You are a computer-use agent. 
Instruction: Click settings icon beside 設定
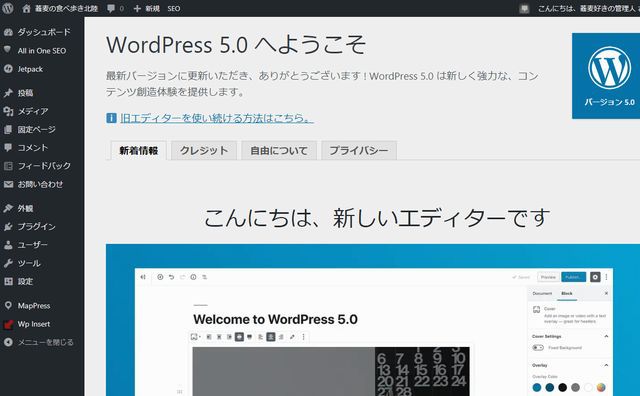coord(8,281)
